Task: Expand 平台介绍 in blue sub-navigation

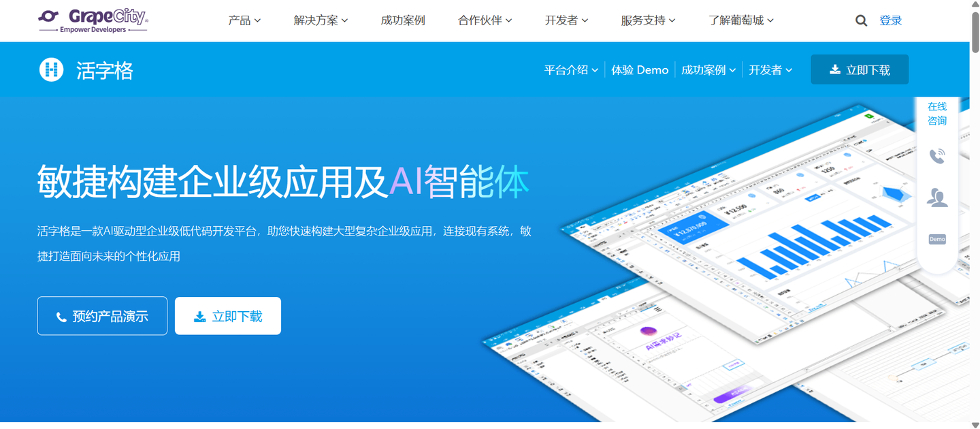Action: click(x=571, y=69)
